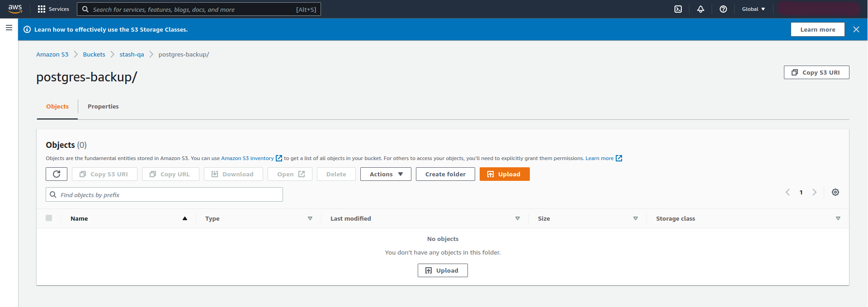Image resolution: width=868 pixels, height=307 pixels.
Task: Open the external-link icon after Learn more
Action: pyautogui.click(x=619, y=158)
